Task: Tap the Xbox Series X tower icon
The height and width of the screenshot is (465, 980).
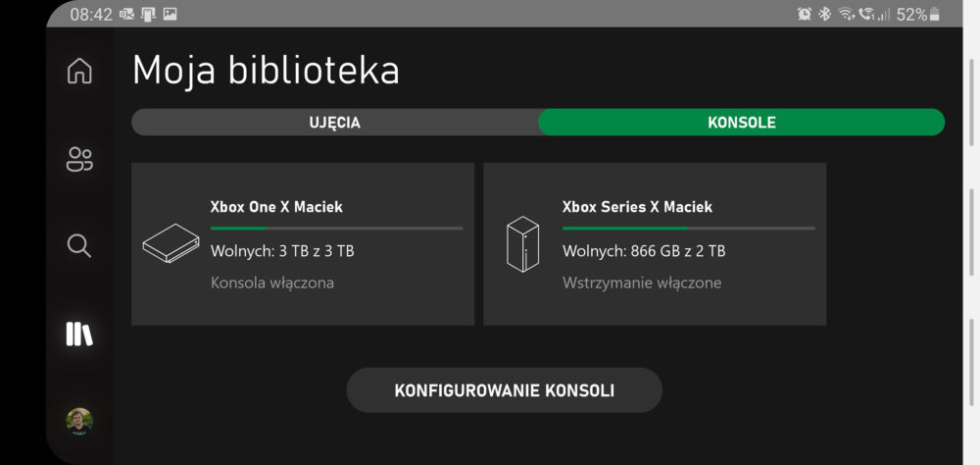Action: pyautogui.click(x=522, y=244)
